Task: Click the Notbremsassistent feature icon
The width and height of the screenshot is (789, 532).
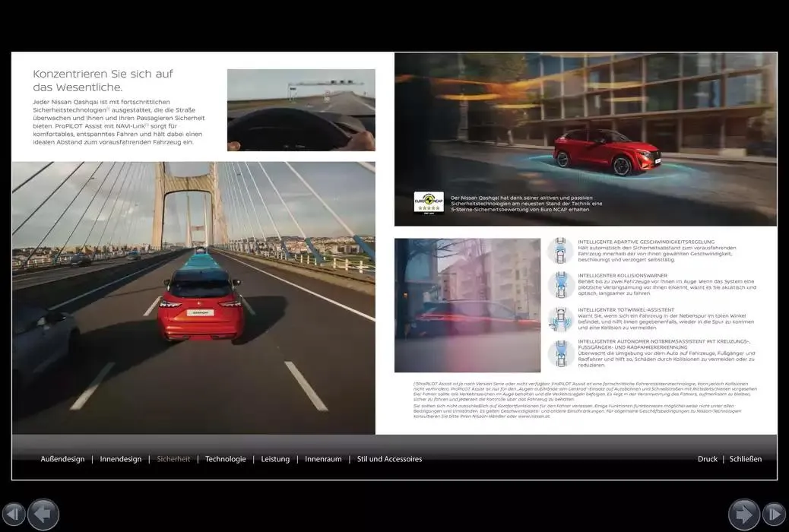Action: coord(560,353)
